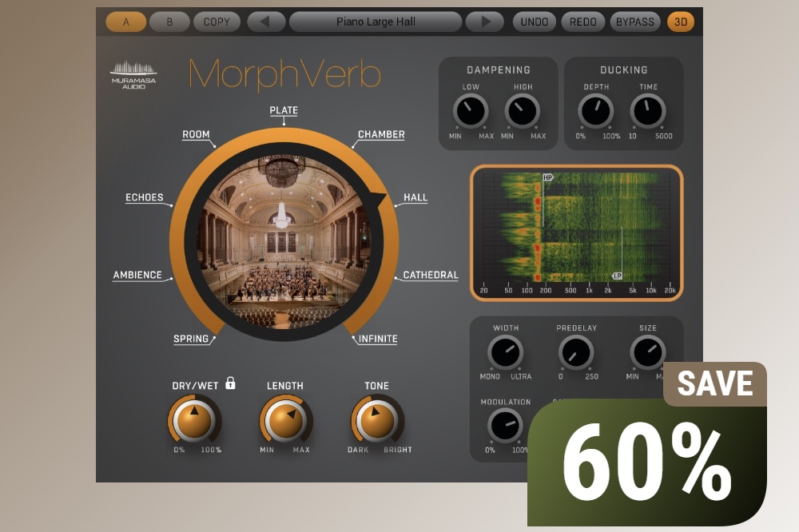
Task: Select the CATHEDRAL reverb type
Action: [x=431, y=275]
